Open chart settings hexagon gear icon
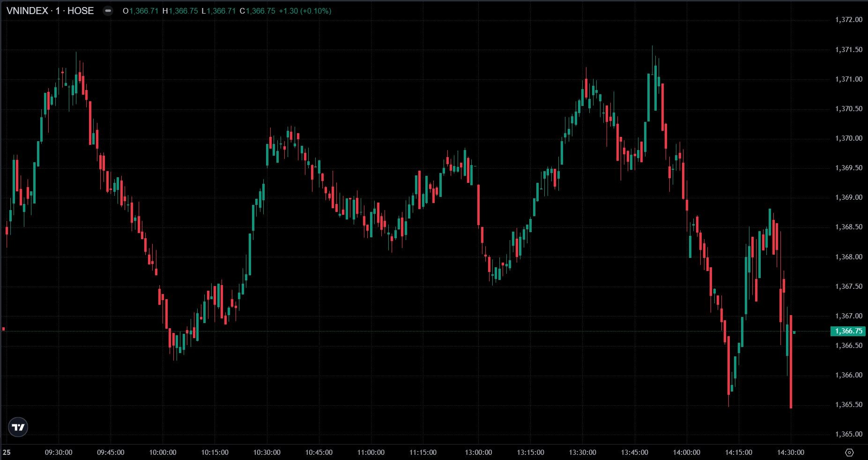The height and width of the screenshot is (460, 868). 849,452
